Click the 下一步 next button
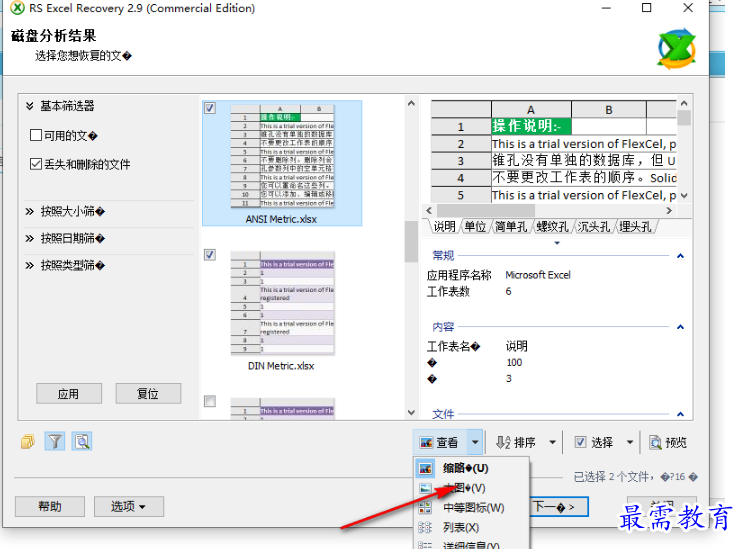Screen dimensions: 741x549 tap(560, 507)
